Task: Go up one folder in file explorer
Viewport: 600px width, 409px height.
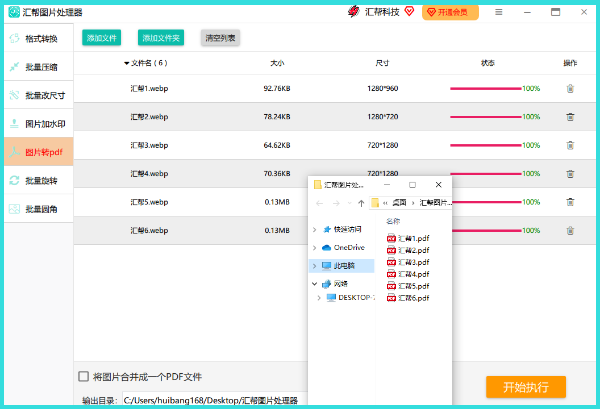Action: tap(361, 203)
